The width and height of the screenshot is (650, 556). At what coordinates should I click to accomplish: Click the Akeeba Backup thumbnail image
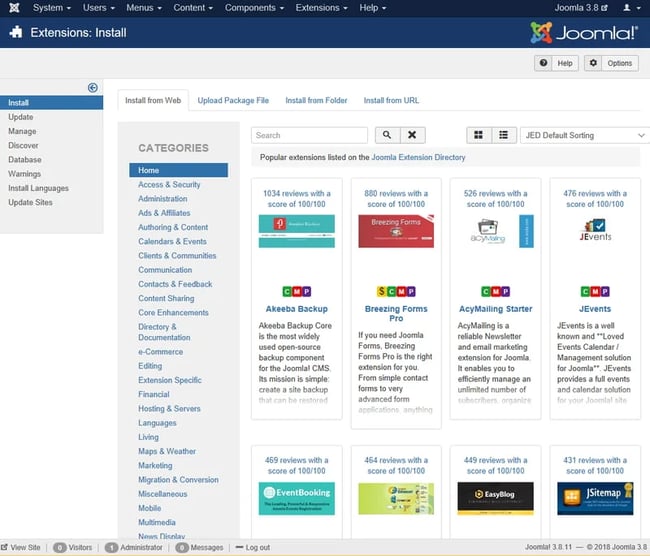click(296, 231)
